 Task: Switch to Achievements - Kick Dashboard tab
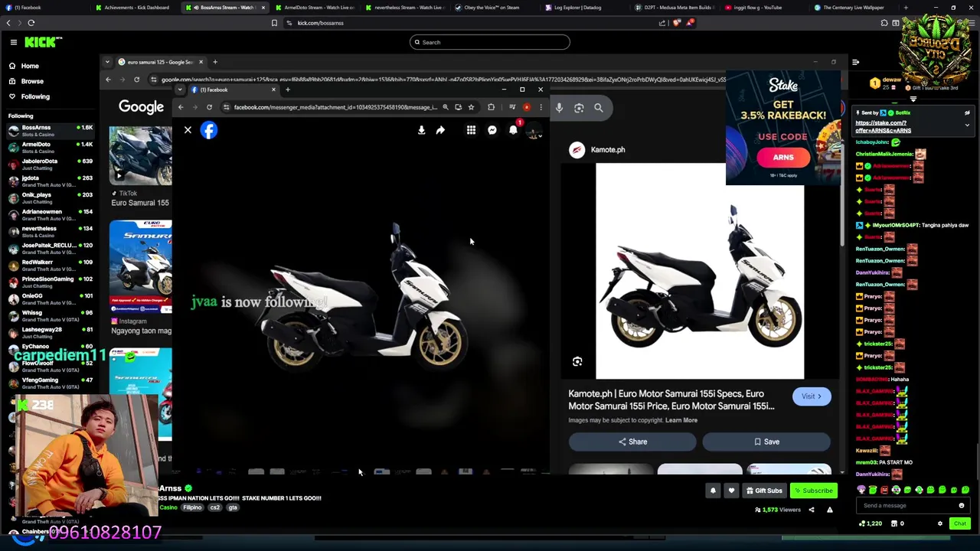coord(136,8)
